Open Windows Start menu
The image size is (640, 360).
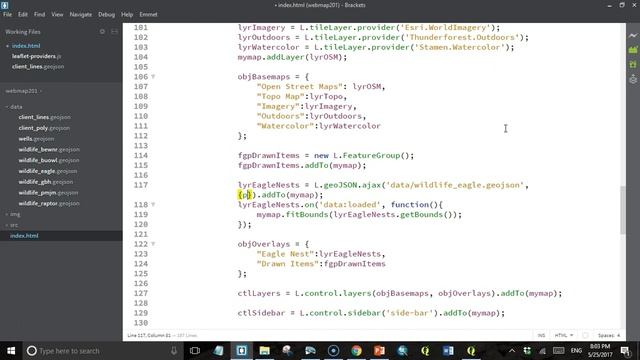click(x=11, y=351)
